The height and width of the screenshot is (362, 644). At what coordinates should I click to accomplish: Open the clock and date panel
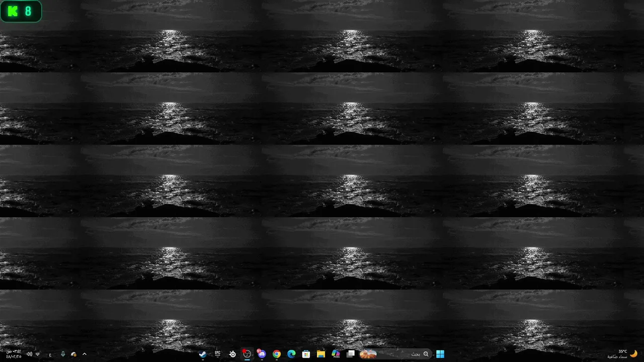[14, 354]
